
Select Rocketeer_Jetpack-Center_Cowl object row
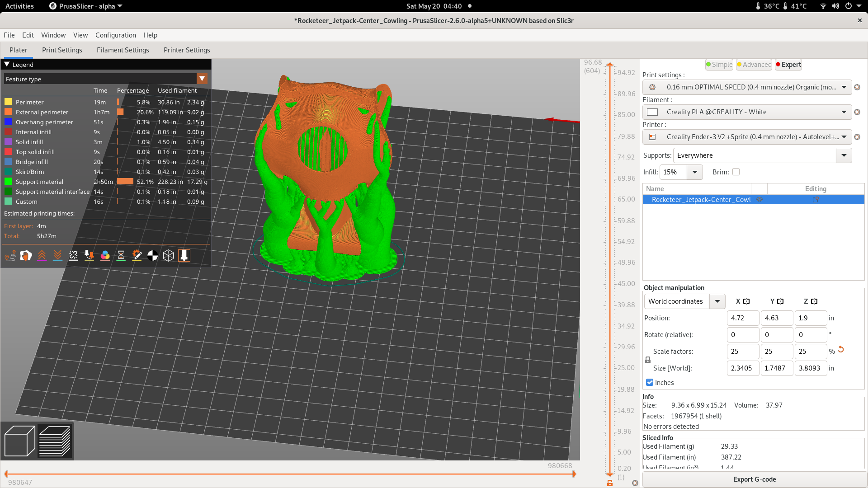(x=753, y=200)
